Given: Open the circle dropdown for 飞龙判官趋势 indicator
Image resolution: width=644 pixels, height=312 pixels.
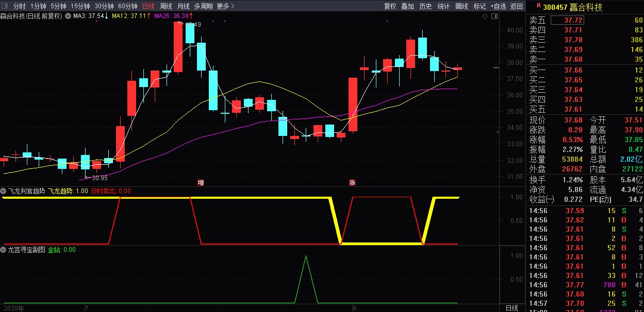Looking at the screenshot, I should 4,191.
